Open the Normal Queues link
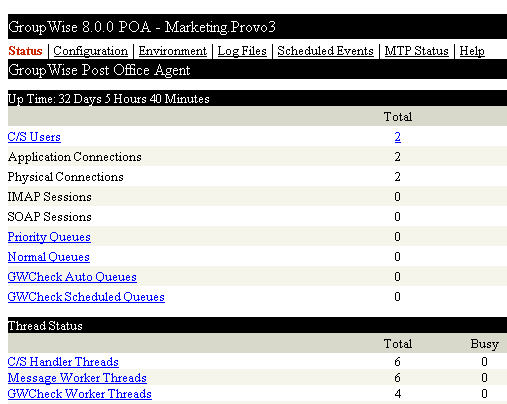Image resolution: width=507 pixels, height=404 pixels. point(49,257)
